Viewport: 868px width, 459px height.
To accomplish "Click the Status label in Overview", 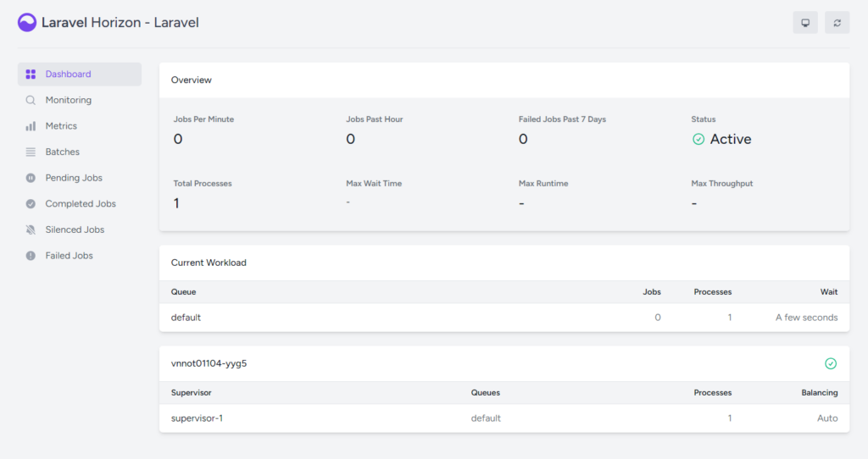I will [703, 119].
